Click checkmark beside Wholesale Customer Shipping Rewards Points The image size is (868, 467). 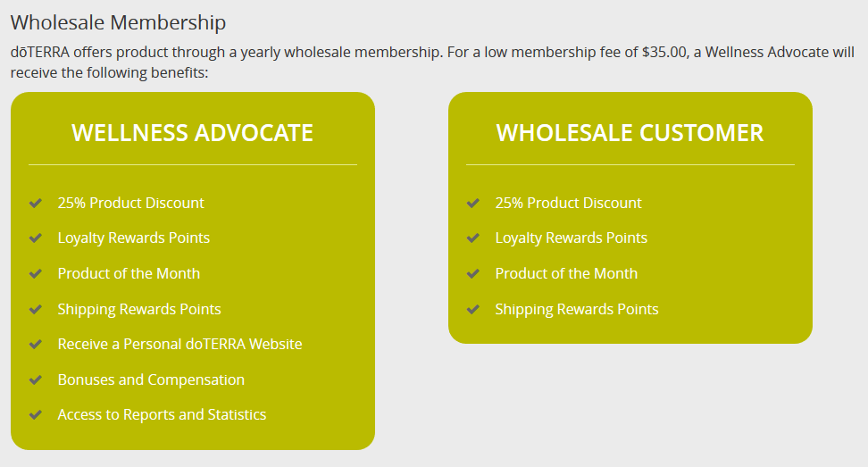click(x=473, y=309)
